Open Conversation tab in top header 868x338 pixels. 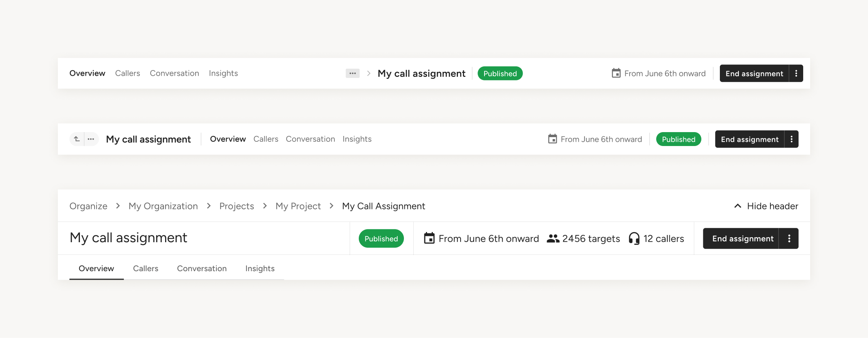(x=174, y=73)
